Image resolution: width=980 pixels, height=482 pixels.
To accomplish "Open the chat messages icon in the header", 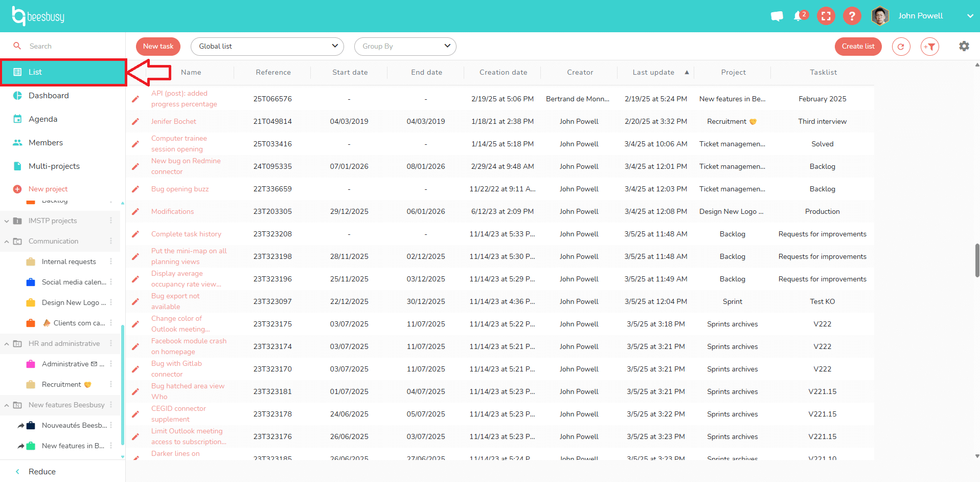I will coord(777,16).
